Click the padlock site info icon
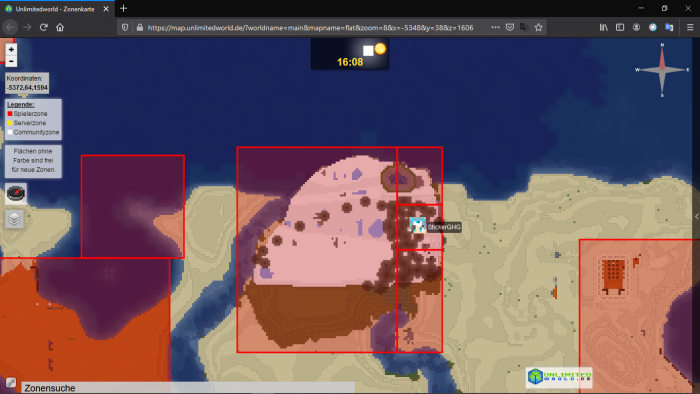The width and height of the screenshot is (700, 394). [140, 27]
